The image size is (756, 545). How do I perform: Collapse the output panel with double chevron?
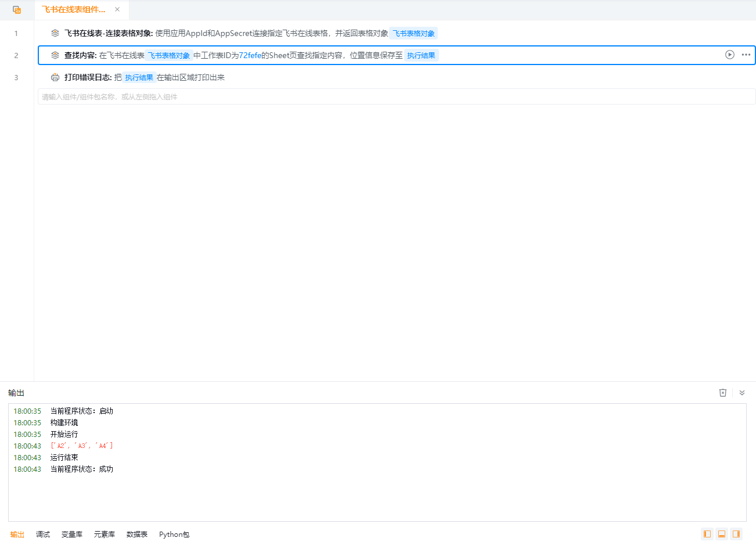(x=742, y=393)
